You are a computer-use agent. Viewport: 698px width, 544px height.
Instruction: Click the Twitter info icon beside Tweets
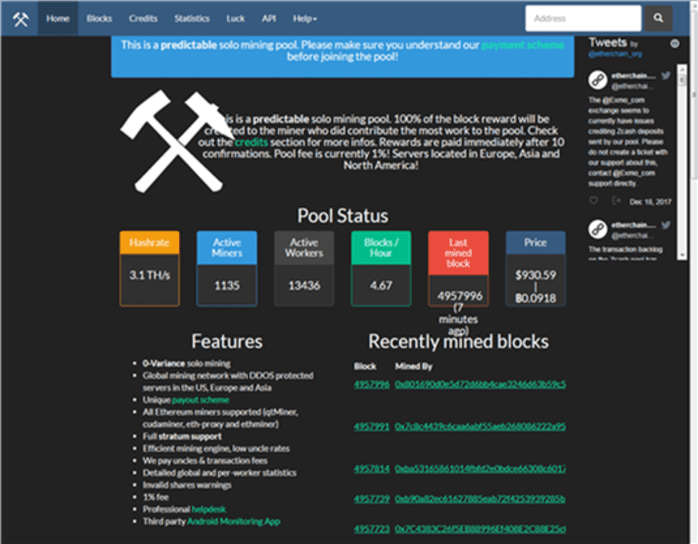pos(675,44)
